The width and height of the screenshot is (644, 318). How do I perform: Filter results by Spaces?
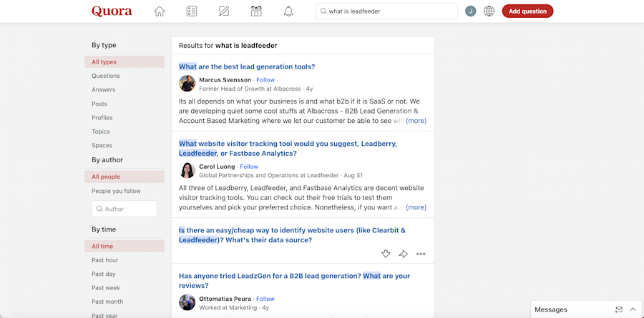(x=102, y=146)
